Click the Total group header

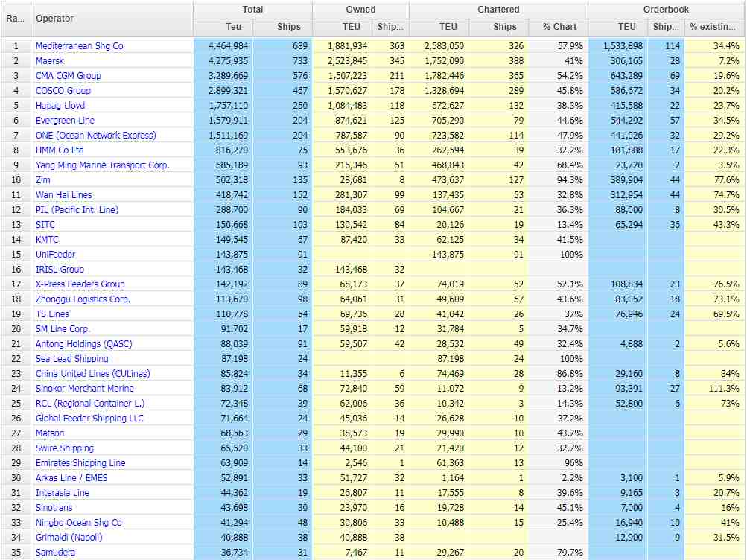coord(252,10)
